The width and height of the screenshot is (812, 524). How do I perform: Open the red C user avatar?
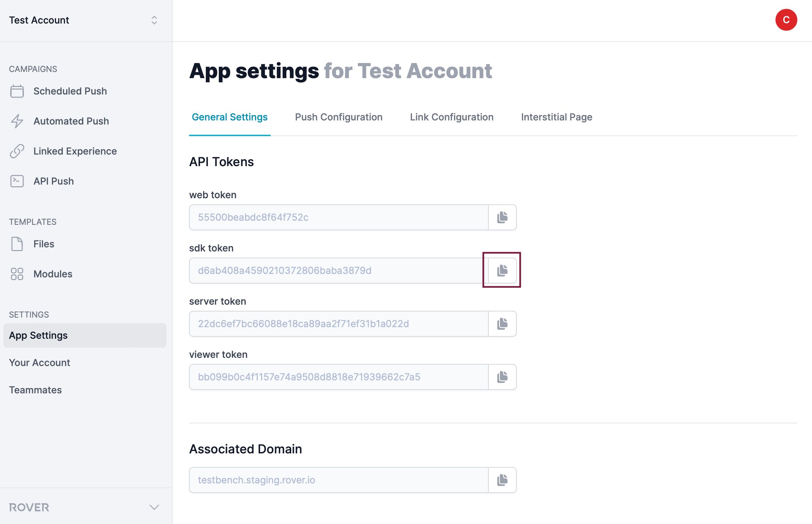click(x=786, y=20)
